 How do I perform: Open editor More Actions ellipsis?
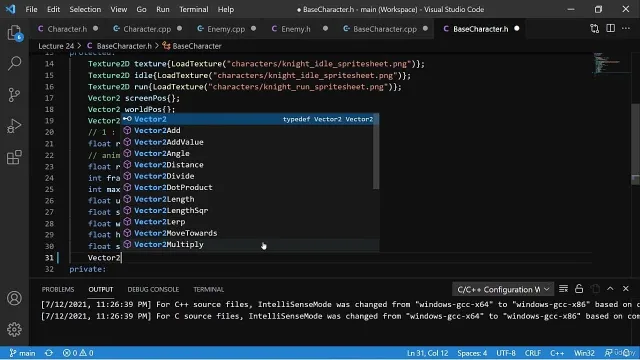pos(626,29)
